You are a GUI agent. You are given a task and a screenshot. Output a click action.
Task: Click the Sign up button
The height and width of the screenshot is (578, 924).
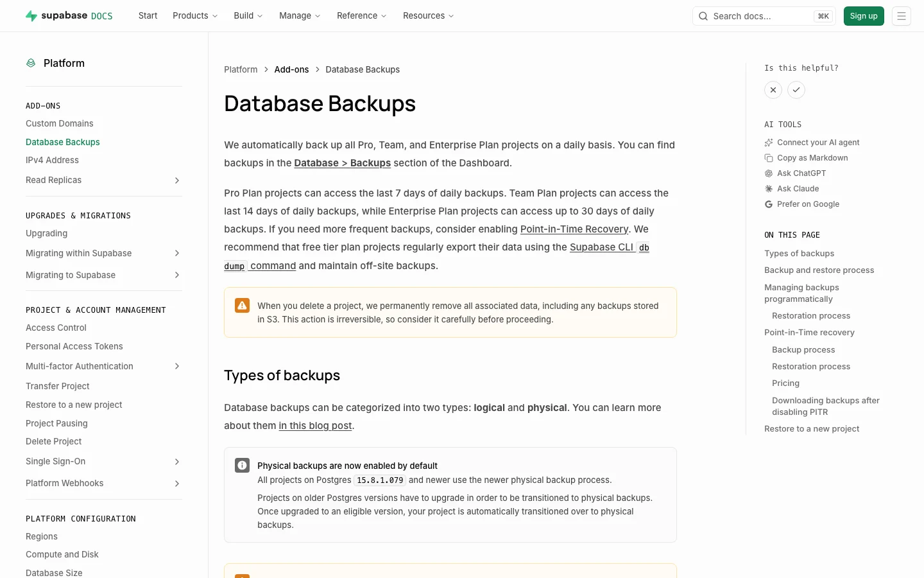(x=864, y=16)
